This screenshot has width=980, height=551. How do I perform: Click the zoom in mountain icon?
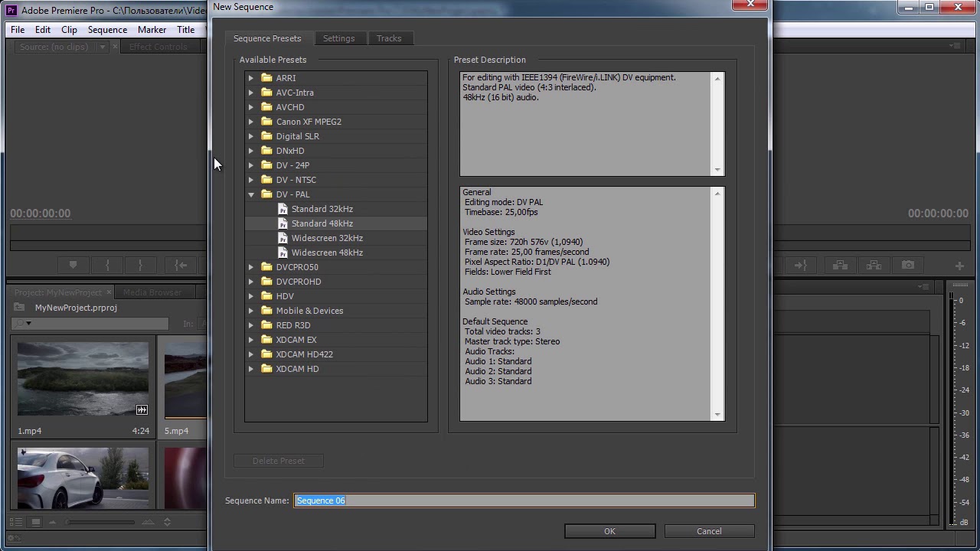click(148, 522)
